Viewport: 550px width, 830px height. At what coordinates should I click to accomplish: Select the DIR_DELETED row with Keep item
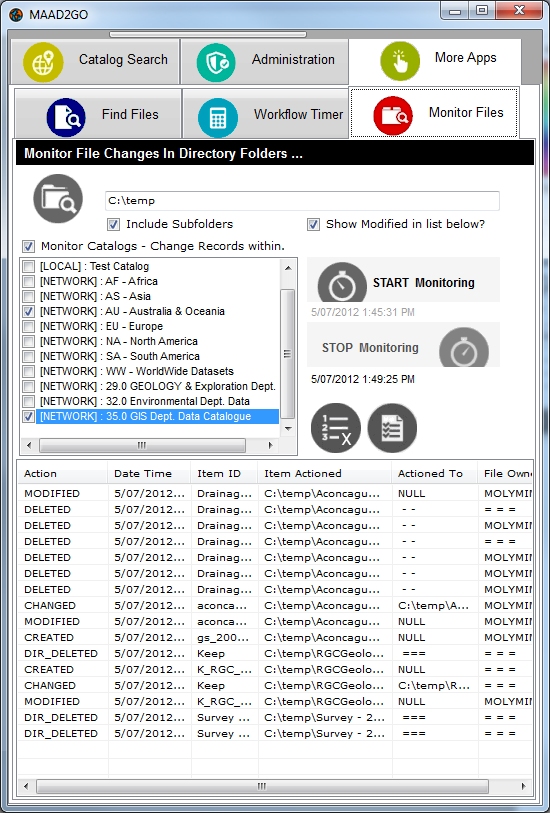tap(275, 653)
